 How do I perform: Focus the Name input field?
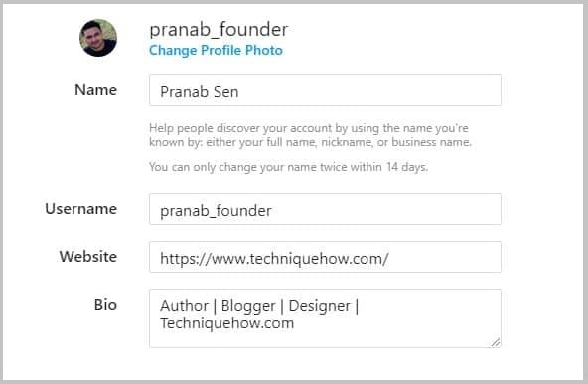click(325, 90)
